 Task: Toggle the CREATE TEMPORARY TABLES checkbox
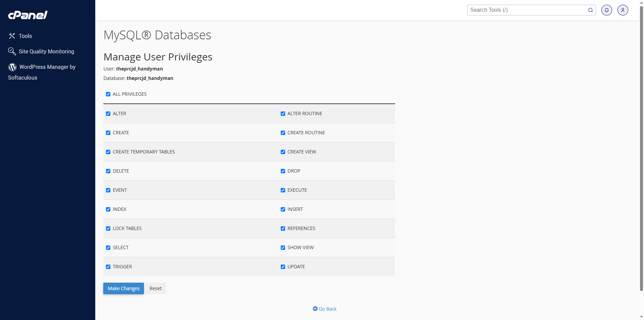pyautogui.click(x=108, y=152)
